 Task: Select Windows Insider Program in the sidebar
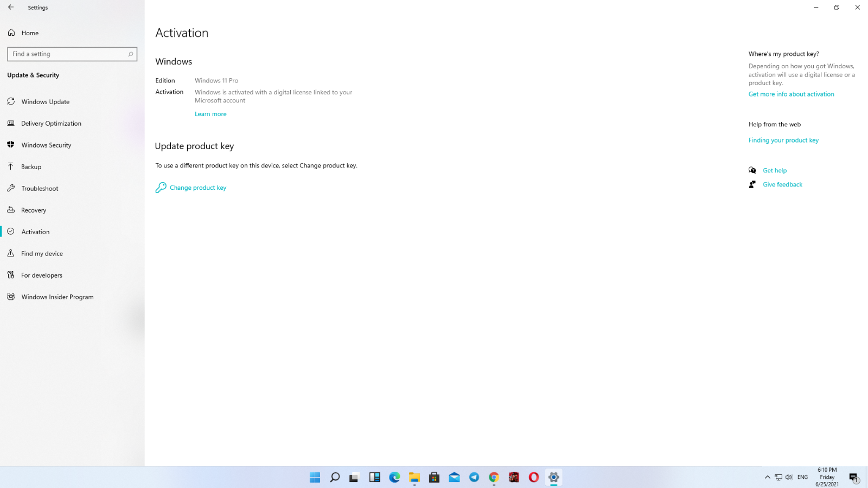pos(58,297)
